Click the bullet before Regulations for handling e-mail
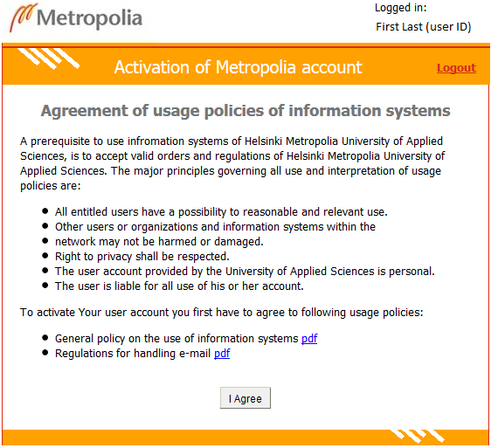This screenshot has height=448, width=491. [45, 353]
